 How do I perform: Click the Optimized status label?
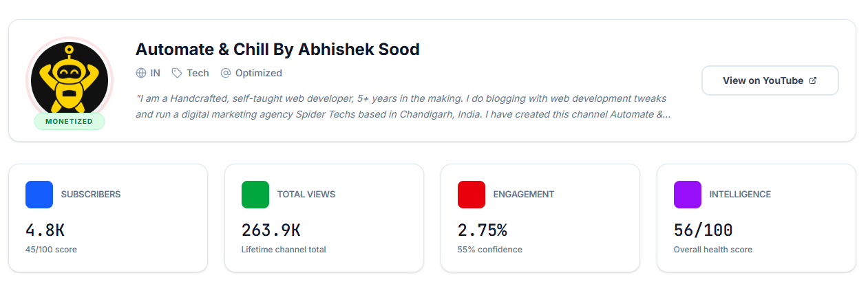pos(259,73)
